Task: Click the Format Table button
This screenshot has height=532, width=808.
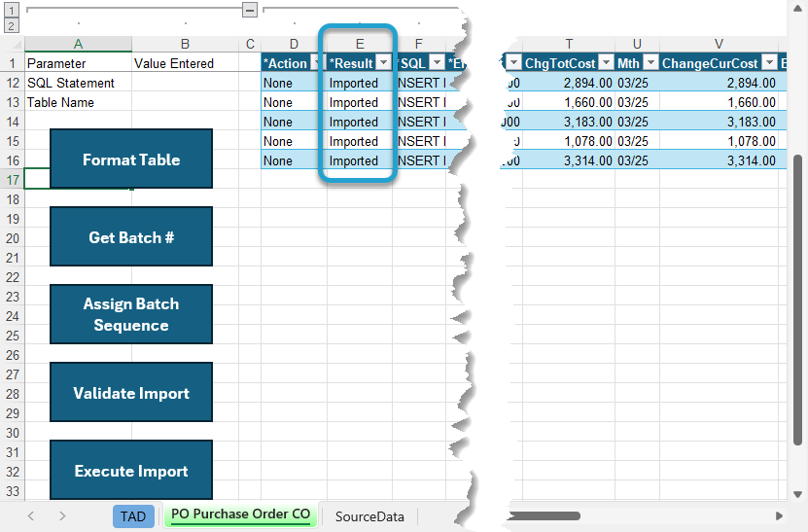Action: tap(131, 159)
